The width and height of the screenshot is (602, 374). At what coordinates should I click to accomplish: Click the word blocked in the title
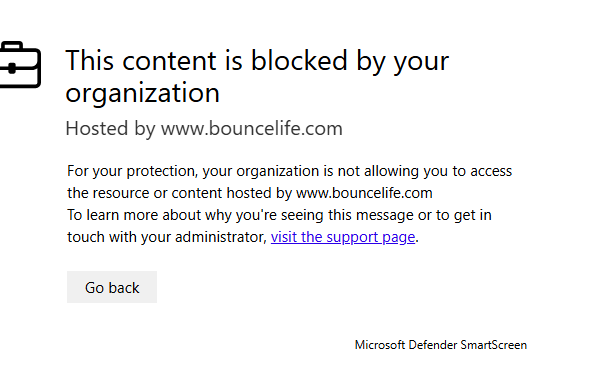pyautogui.click(x=299, y=60)
